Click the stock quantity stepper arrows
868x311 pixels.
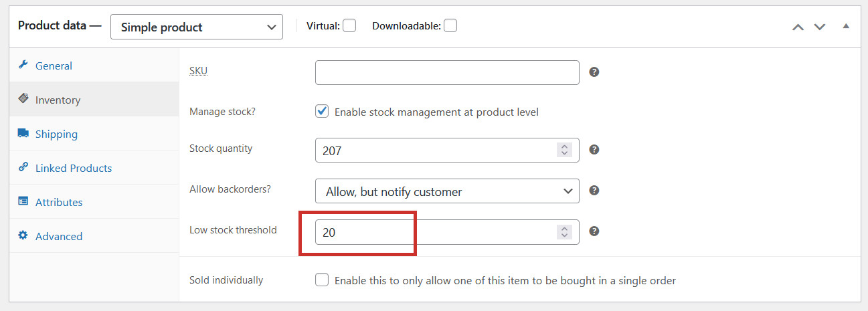(564, 150)
